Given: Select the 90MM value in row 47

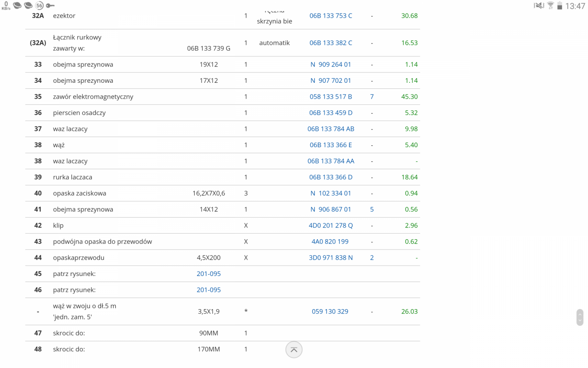Looking at the screenshot, I should [209, 333].
